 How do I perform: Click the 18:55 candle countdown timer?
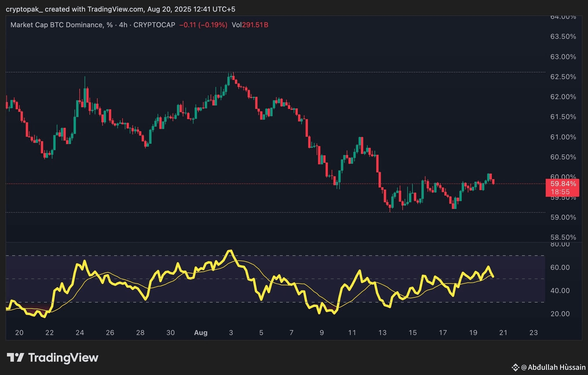tap(560, 192)
